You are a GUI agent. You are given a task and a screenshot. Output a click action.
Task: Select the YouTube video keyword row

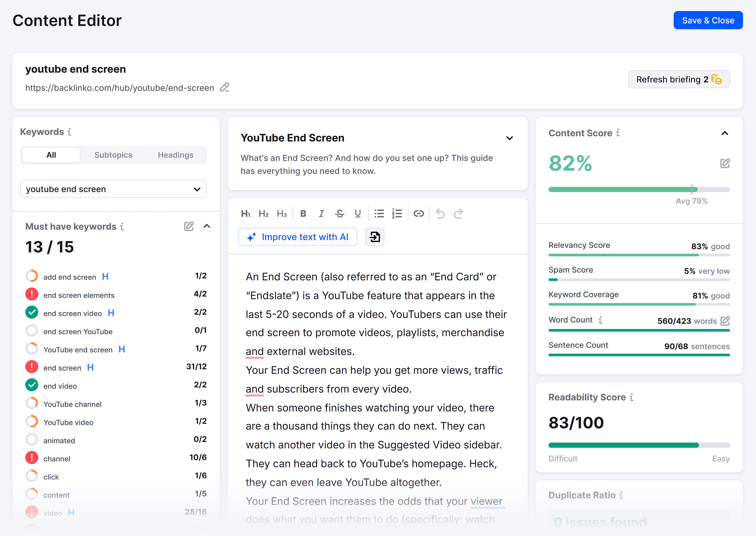coord(116,422)
